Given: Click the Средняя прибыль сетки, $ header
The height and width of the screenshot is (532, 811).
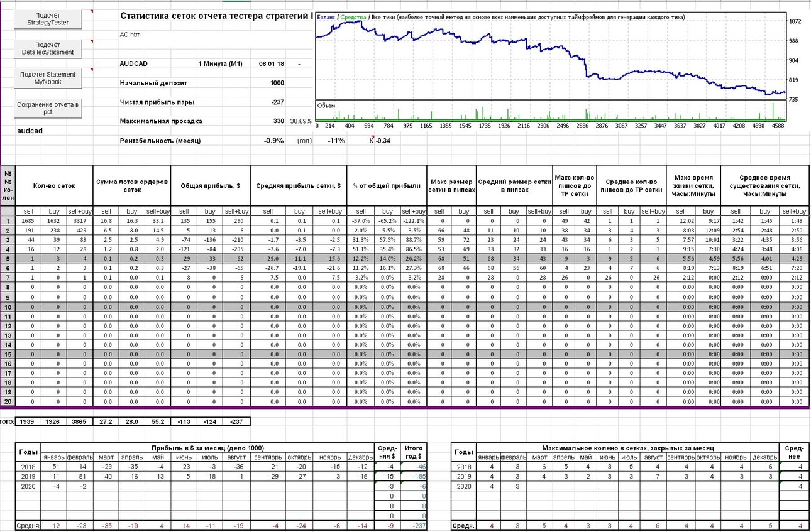Looking at the screenshot, I should click(x=298, y=186).
